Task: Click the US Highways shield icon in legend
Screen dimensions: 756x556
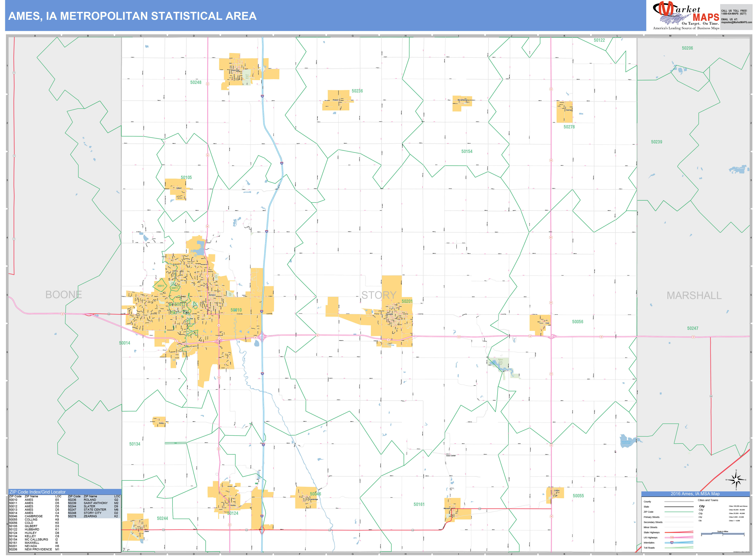Action: (x=672, y=538)
